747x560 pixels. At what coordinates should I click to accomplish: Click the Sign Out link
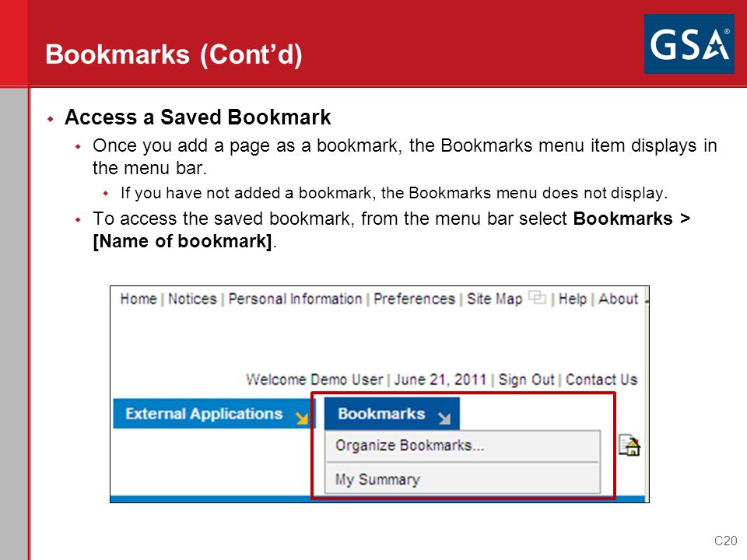[x=527, y=380]
